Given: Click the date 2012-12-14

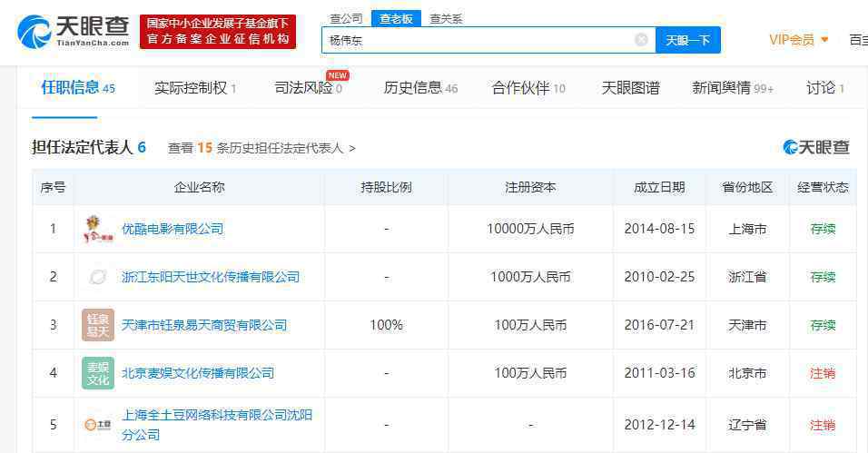Looking at the screenshot, I should point(659,425).
